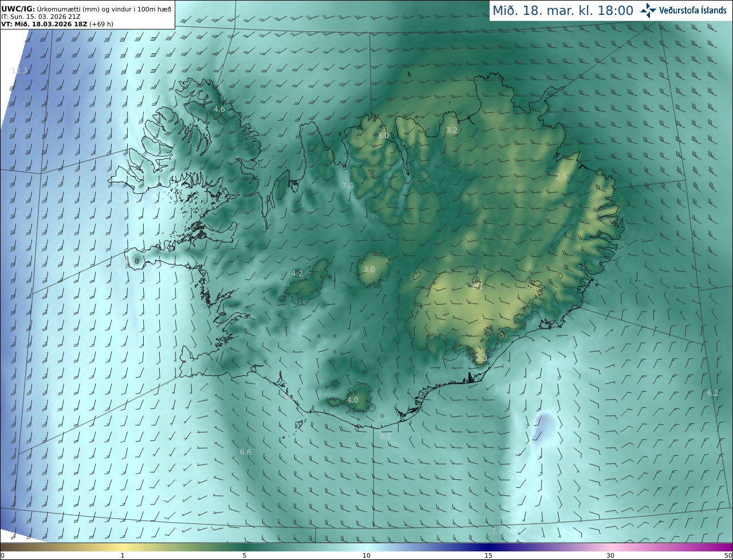Click the '1' label on the color scale
Screen dimensions: 733x560
coord(123,555)
